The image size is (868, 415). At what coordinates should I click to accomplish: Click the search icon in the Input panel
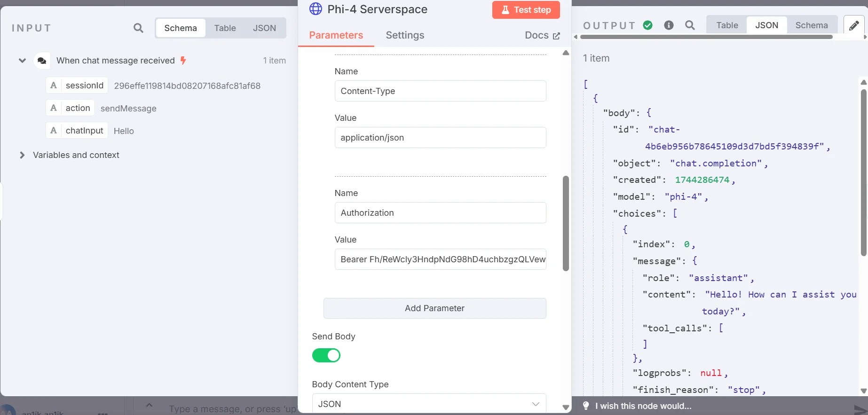138,28
